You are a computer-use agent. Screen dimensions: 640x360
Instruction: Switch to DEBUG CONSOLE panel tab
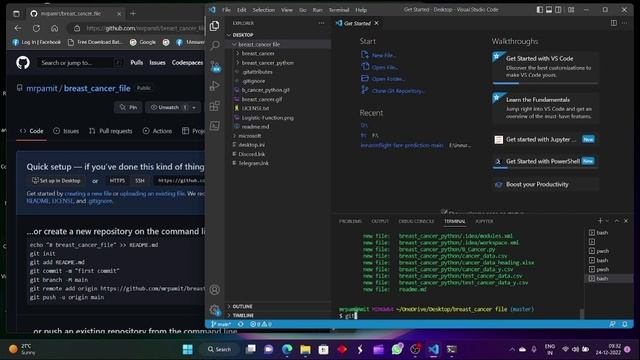416,221
